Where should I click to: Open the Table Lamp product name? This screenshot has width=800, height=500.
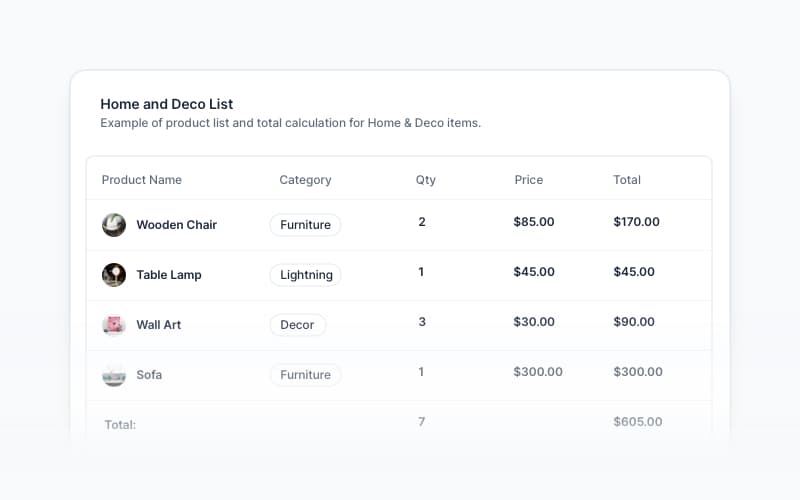(169, 275)
